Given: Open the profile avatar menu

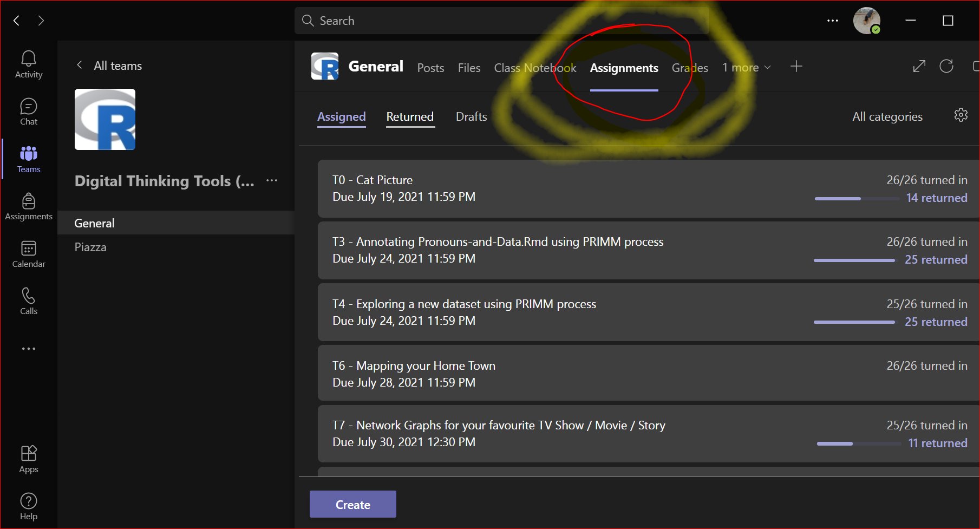Looking at the screenshot, I should tap(867, 21).
